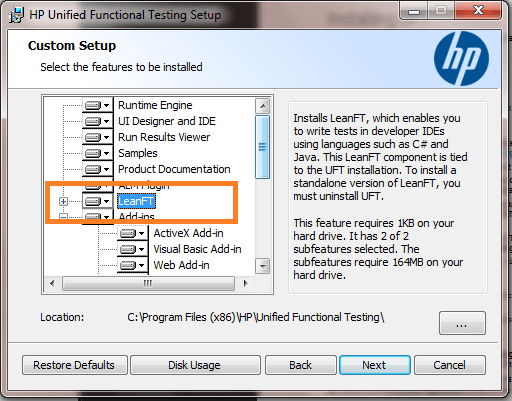Go Back to the previous setup step
The width and height of the screenshot is (512, 401).
[301, 365]
